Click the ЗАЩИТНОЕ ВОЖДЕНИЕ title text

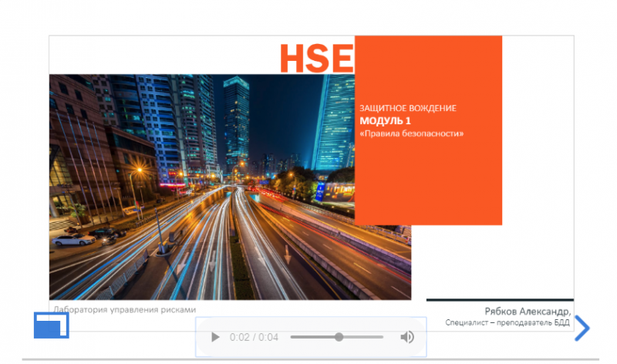click(408, 108)
